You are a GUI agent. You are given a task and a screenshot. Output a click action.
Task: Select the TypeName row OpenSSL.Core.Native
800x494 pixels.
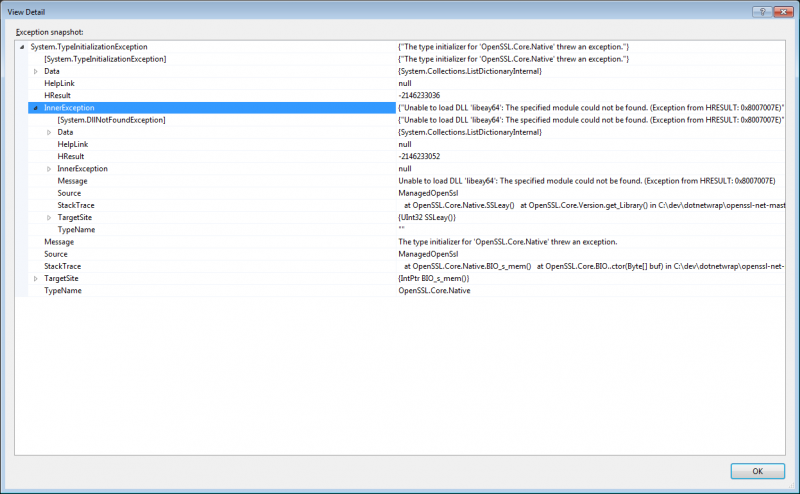tap(62, 290)
